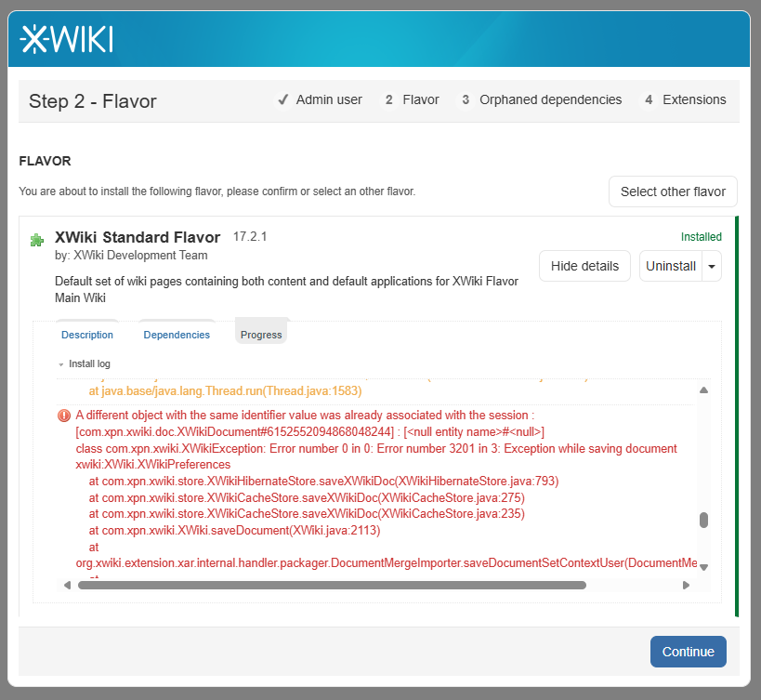The width and height of the screenshot is (761, 700).
Task: Click the Admin user wizard step
Action: pos(320,100)
